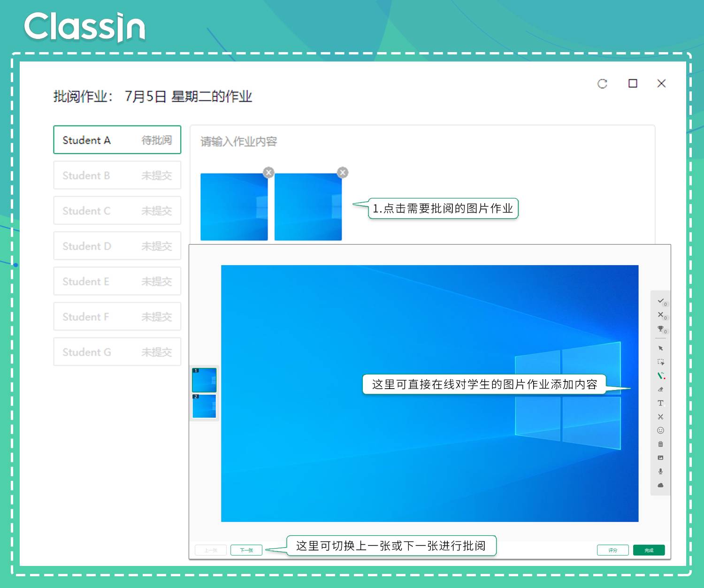Click the 上一张 previous image button
This screenshot has width=704, height=588.
click(211, 550)
